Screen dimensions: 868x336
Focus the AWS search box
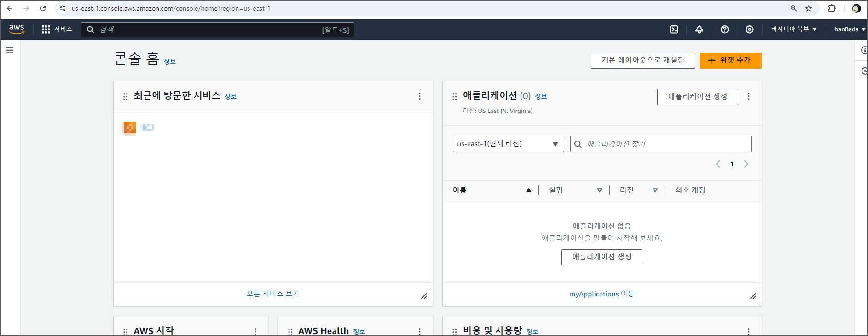click(x=218, y=29)
